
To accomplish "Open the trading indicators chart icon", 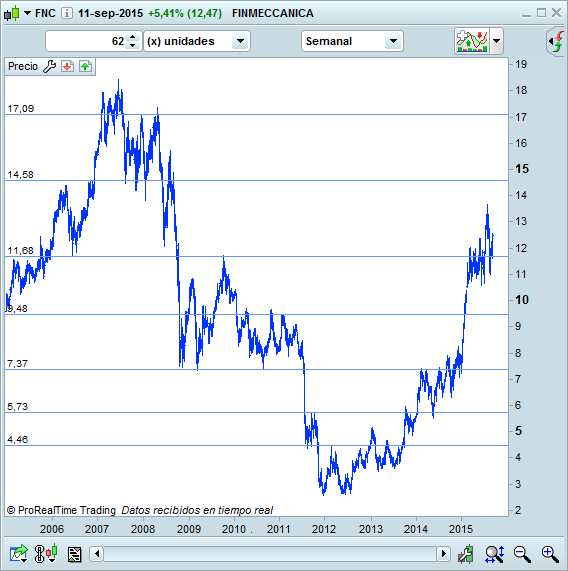I will click(x=472, y=41).
